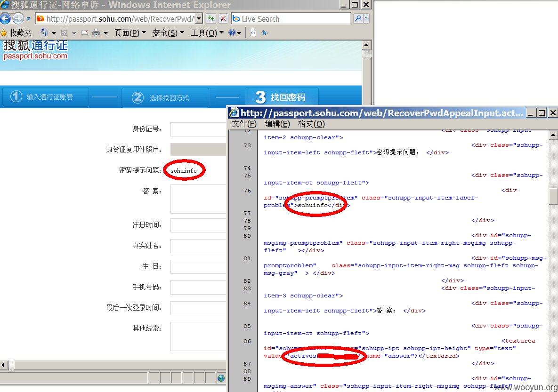This screenshot has width=558, height=392.
Task: Open the 收藏夹 favorites star button
Action: click(x=16, y=33)
